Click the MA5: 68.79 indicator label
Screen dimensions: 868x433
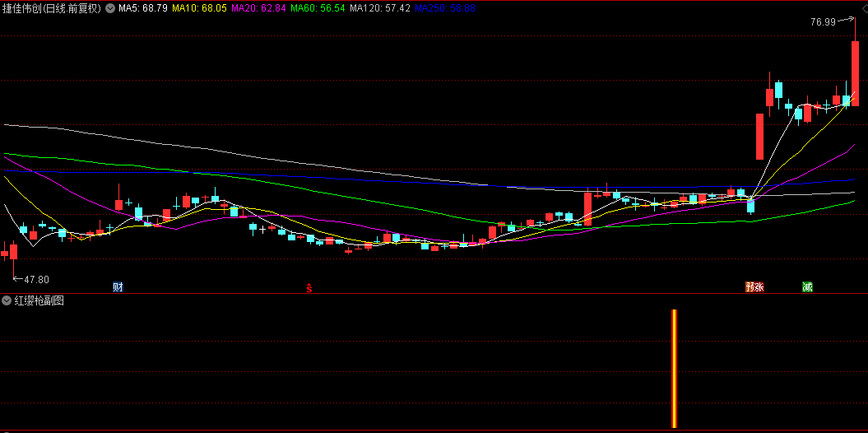[143, 8]
